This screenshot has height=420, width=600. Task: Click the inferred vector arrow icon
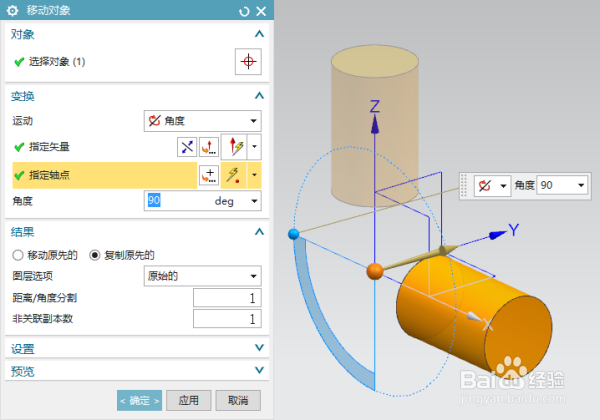[x=235, y=147]
